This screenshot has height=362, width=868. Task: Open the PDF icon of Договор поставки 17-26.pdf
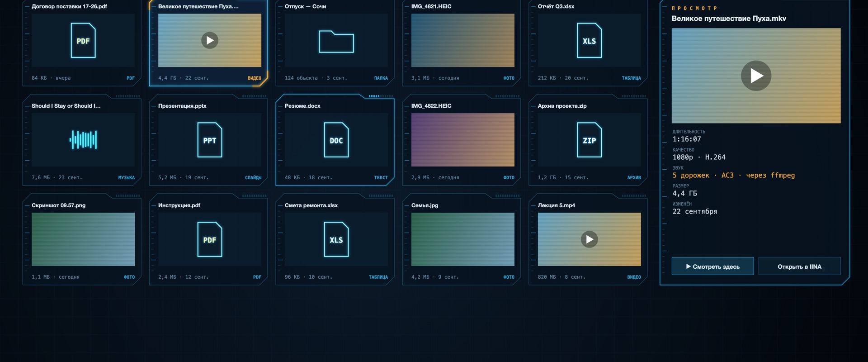[83, 40]
